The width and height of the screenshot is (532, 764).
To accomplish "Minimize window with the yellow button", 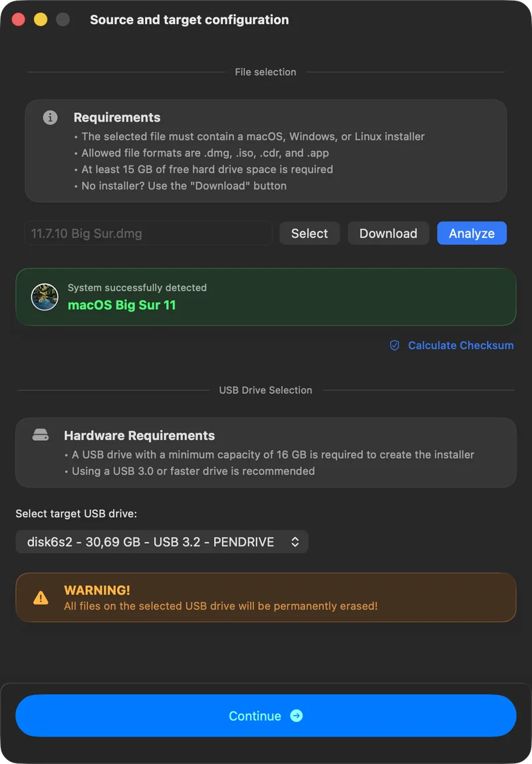I will pyautogui.click(x=41, y=20).
